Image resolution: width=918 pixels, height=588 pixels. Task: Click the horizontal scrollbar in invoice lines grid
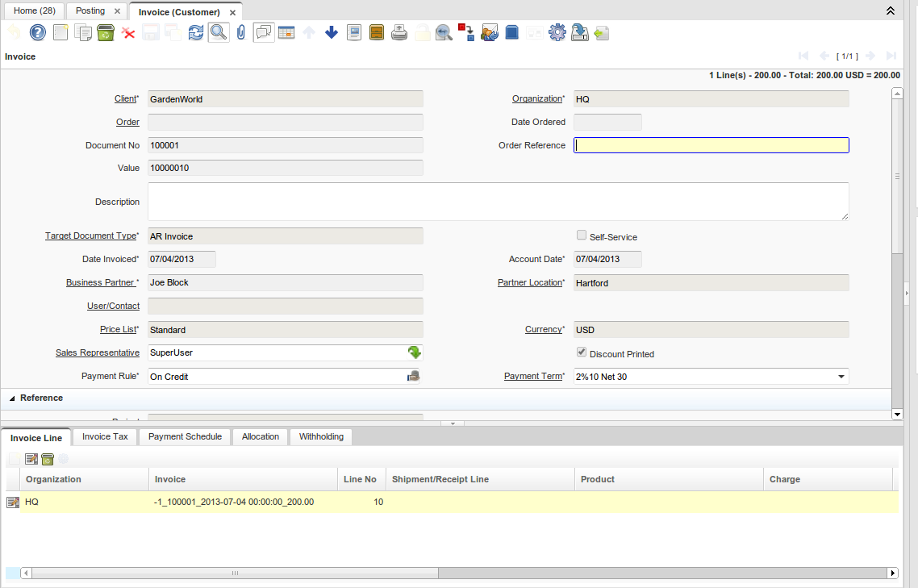click(x=234, y=573)
